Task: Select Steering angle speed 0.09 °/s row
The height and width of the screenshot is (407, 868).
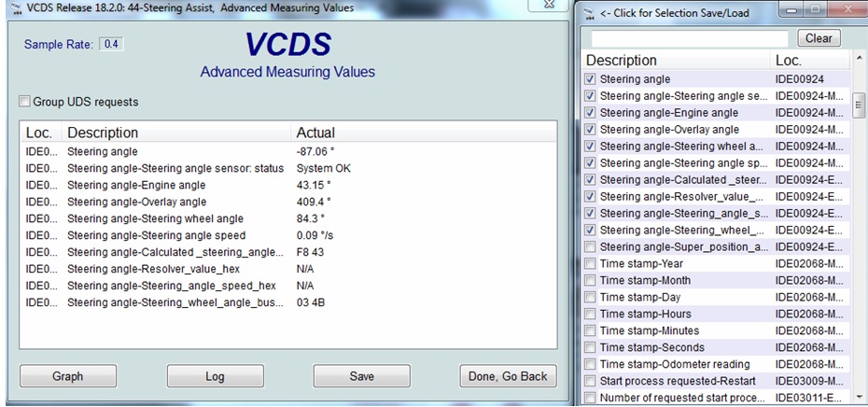Action: click(287, 235)
